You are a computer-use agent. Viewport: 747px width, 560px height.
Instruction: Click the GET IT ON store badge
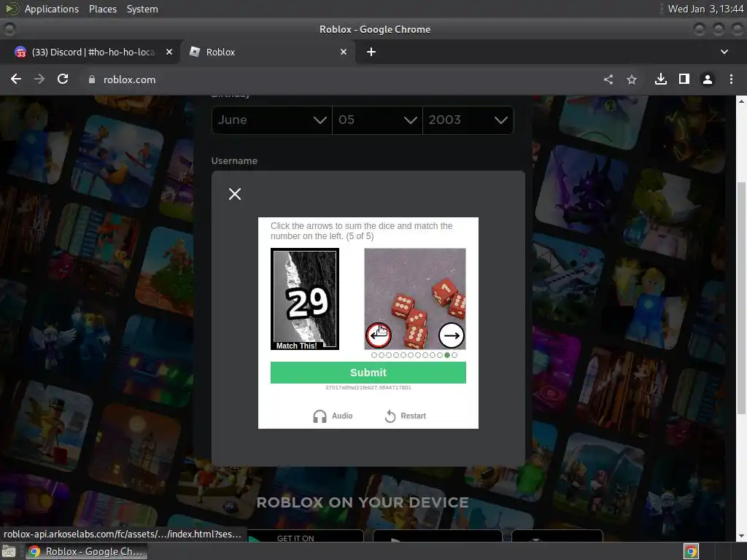(305, 536)
